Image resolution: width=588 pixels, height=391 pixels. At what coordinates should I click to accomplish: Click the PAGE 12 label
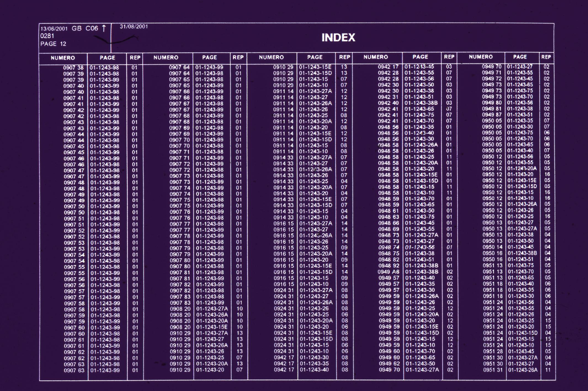tap(53, 44)
